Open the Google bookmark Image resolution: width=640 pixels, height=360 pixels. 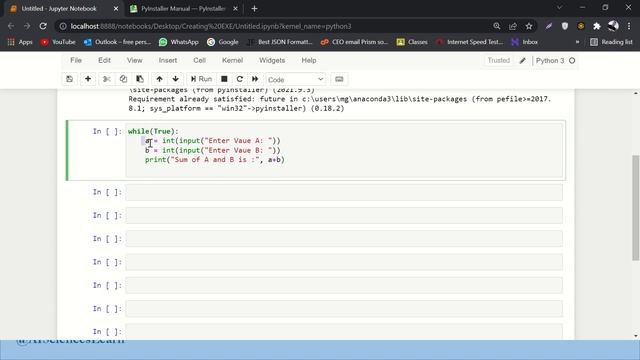223,42
